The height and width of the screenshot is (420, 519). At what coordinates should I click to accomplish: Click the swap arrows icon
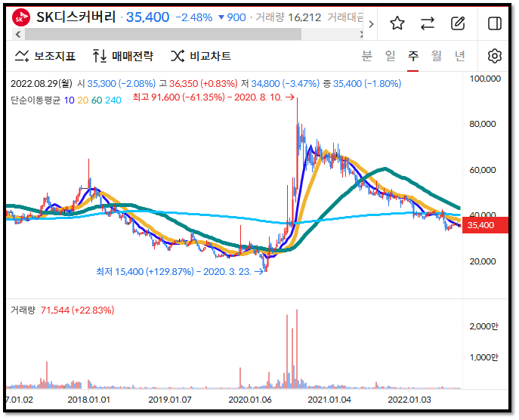pos(428,23)
